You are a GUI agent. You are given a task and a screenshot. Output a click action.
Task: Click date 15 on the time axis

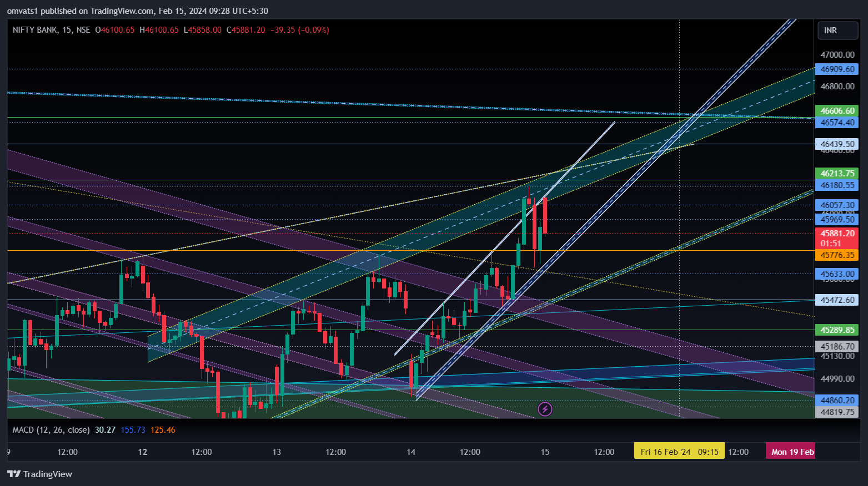click(x=545, y=452)
